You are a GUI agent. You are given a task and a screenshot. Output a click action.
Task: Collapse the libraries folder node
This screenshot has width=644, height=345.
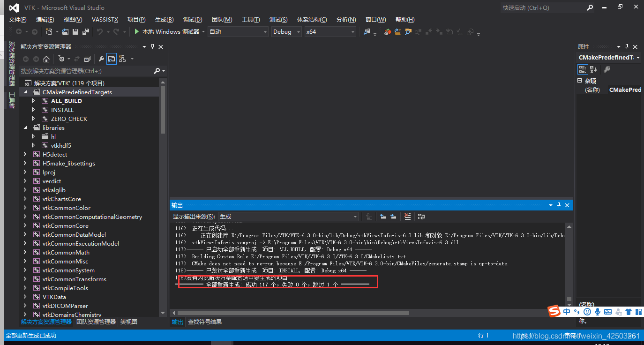click(25, 127)
